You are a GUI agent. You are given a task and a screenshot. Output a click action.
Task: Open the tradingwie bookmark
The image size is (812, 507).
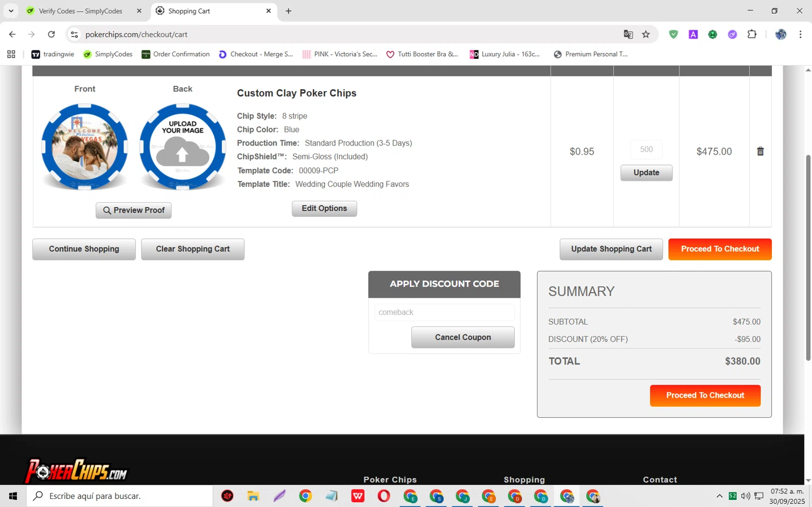coord(53,54)
